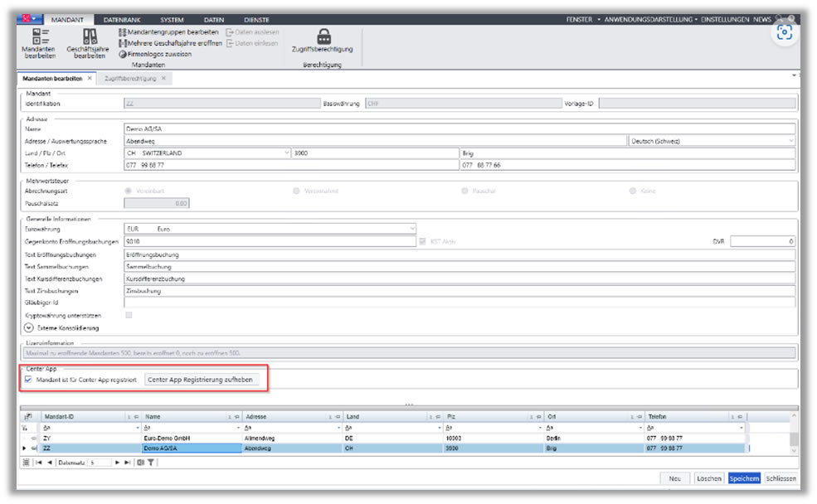Switch to the DATENBANK ribbon tab
The image size is (817, 504).
(122, 20)
